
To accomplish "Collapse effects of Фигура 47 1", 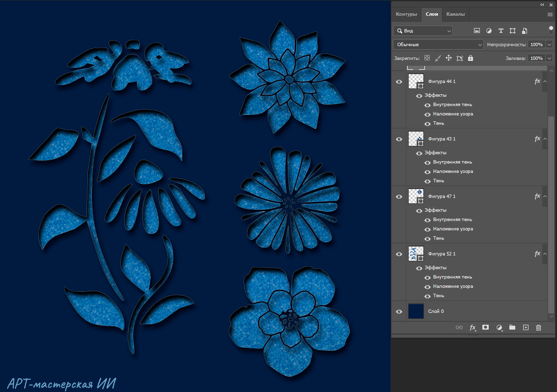I will click(x=545, y=196).
